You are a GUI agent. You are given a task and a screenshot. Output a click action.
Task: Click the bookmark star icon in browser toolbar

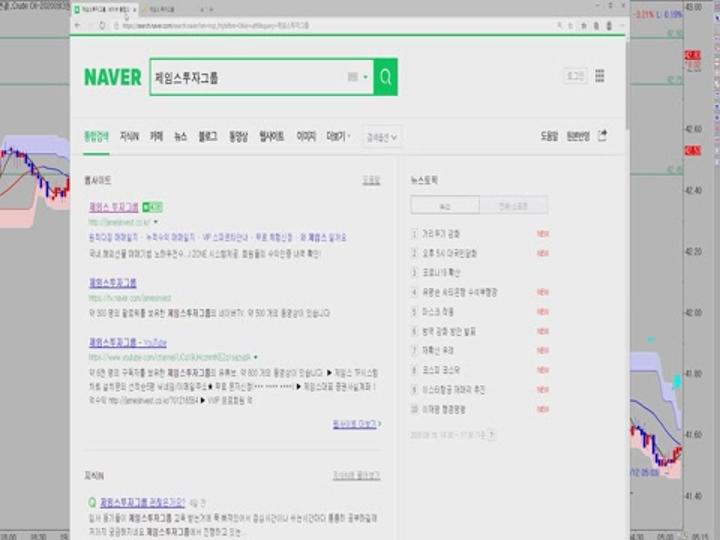pos(583,26)
